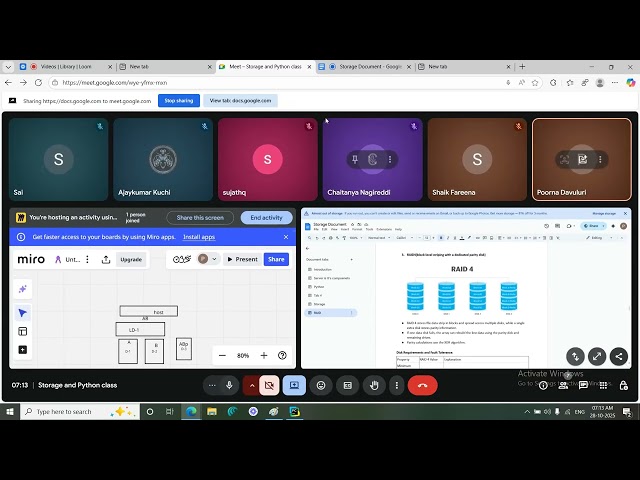Reload the Meet page

point(38,83)
